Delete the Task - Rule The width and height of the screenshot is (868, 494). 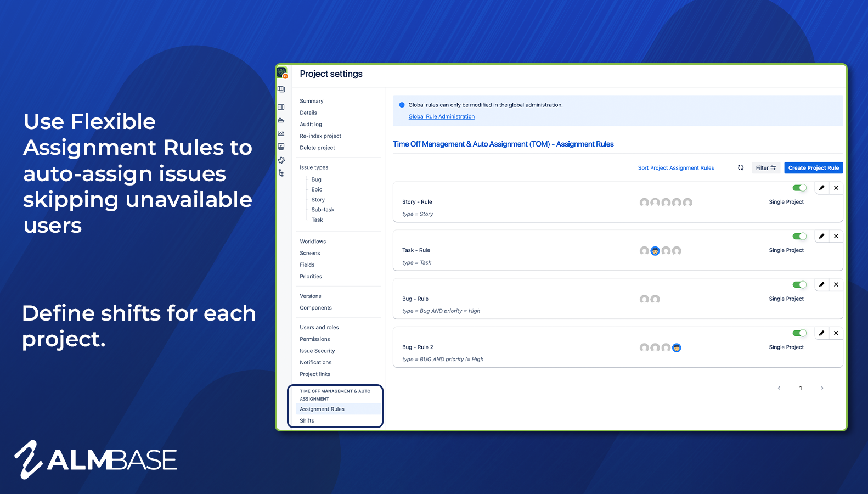pos(836,236)
